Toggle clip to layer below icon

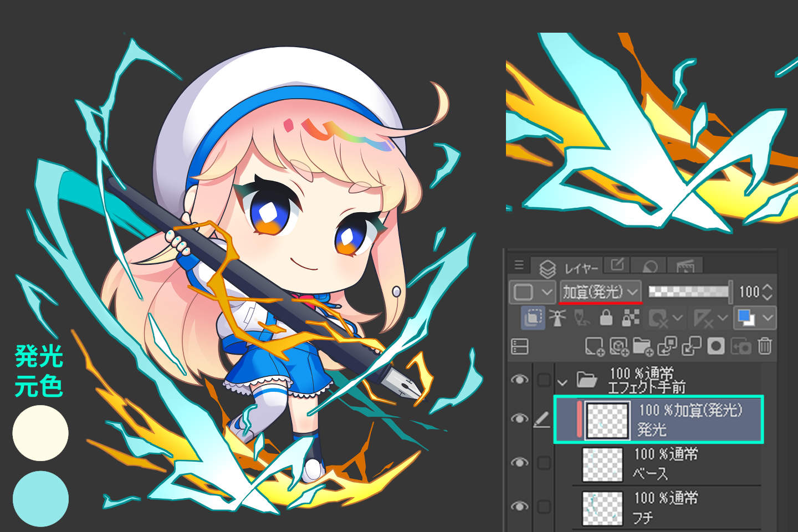tap(533, 318)
